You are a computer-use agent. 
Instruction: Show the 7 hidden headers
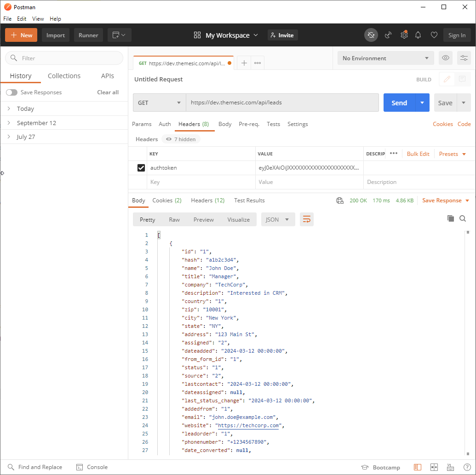181,139
